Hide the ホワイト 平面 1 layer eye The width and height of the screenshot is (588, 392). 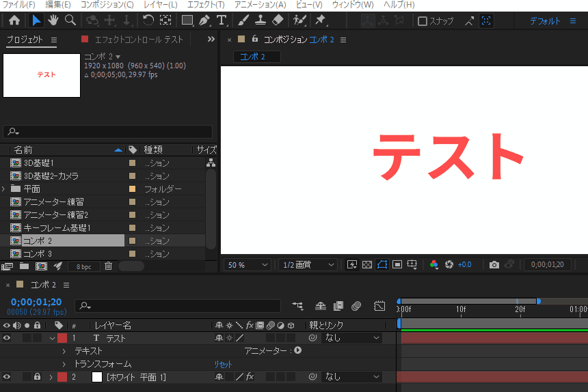(x=7, y=377)
